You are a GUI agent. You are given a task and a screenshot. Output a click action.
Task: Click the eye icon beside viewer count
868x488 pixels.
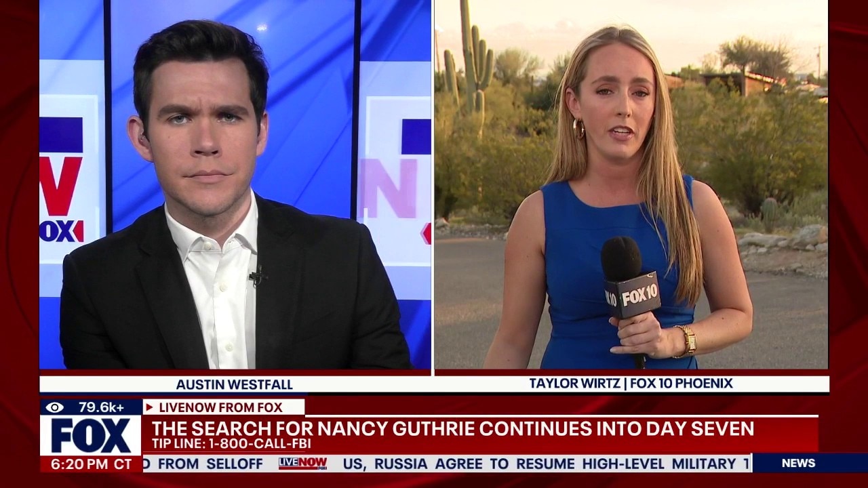click(54, 407)
